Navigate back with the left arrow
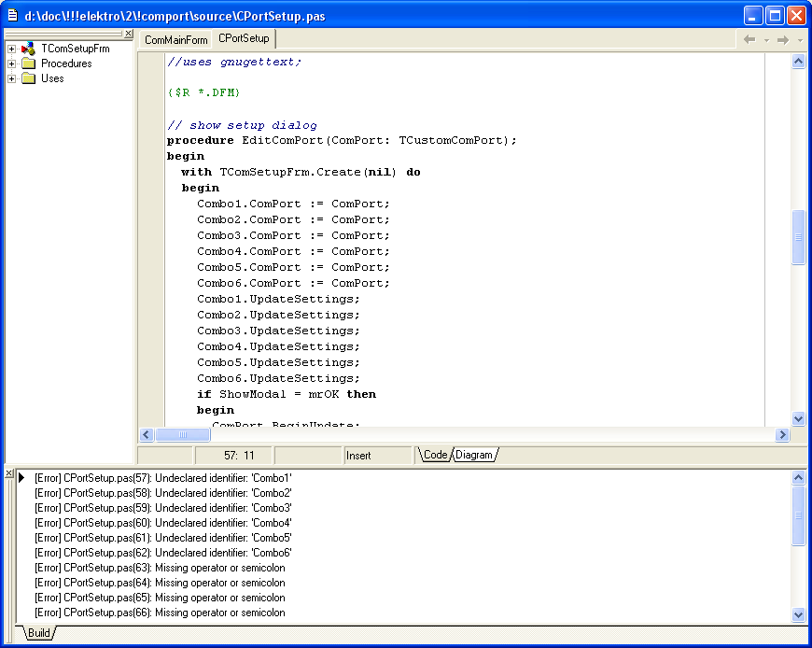The image size is (812, 648). tap(749, 40)
